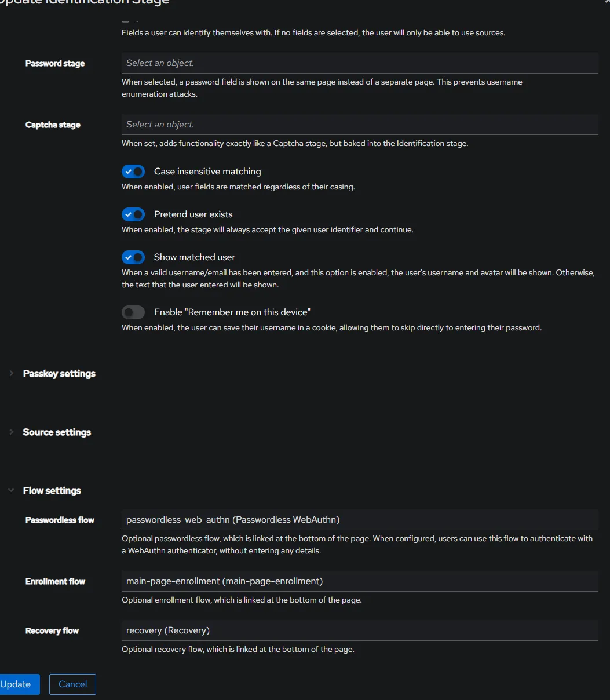Open the Password stage object selector
Viewport: 610px width, 700px height.
(x=359, y=63)
